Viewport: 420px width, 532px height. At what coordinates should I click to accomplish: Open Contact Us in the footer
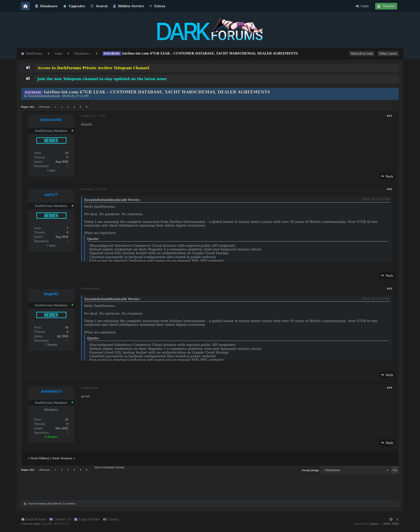(60, 519)
